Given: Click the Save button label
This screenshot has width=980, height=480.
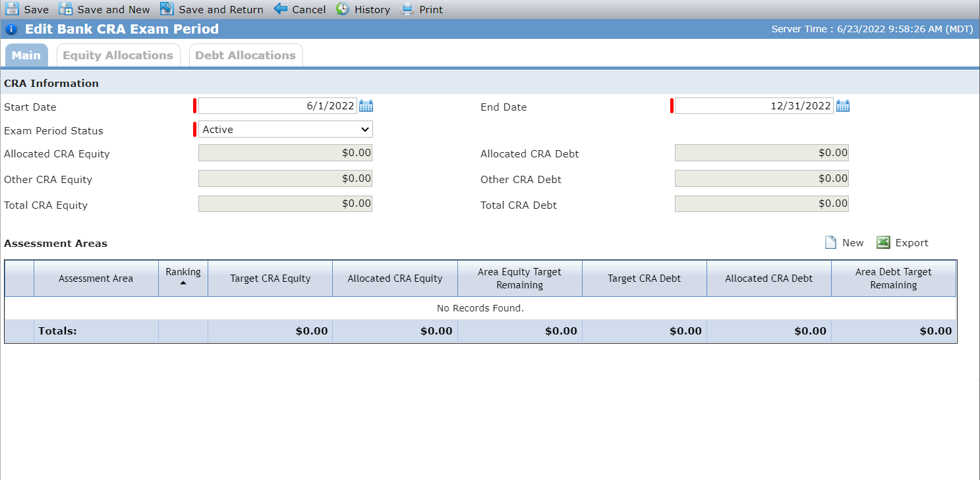Looking at the screenshot, I should 36,10.
